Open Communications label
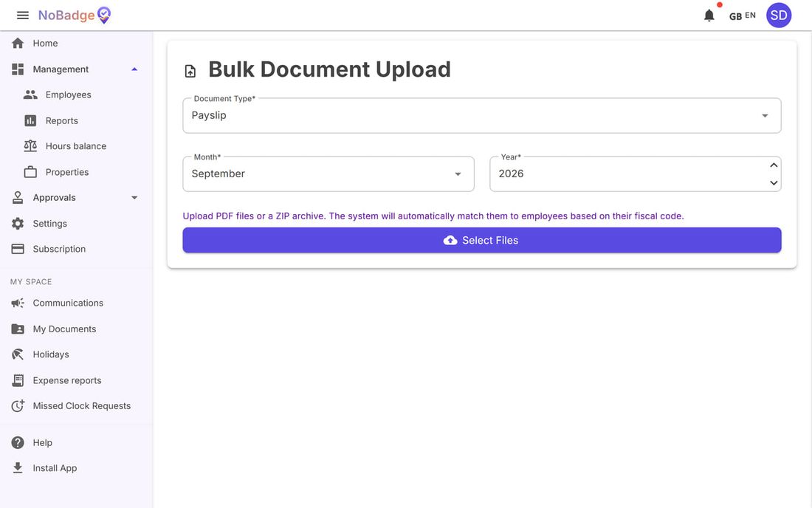The height and width of the screenshot is (508, 812). click(68, 303)
